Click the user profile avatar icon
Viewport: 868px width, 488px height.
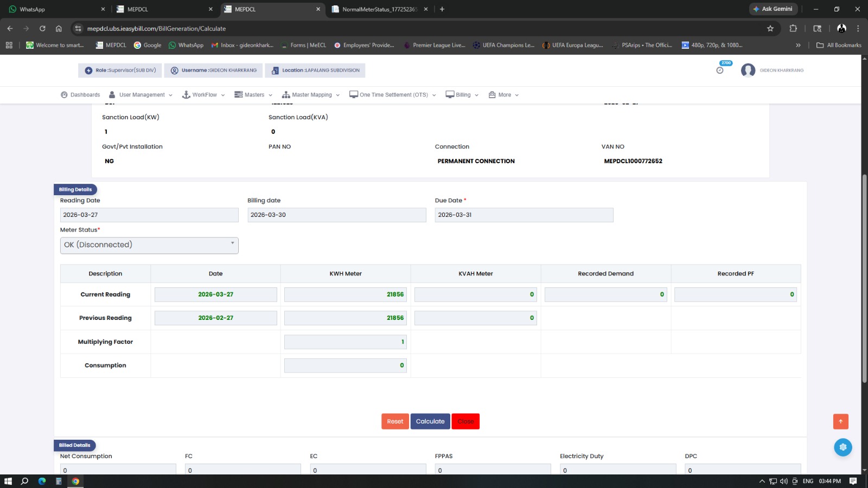point(748,70)
